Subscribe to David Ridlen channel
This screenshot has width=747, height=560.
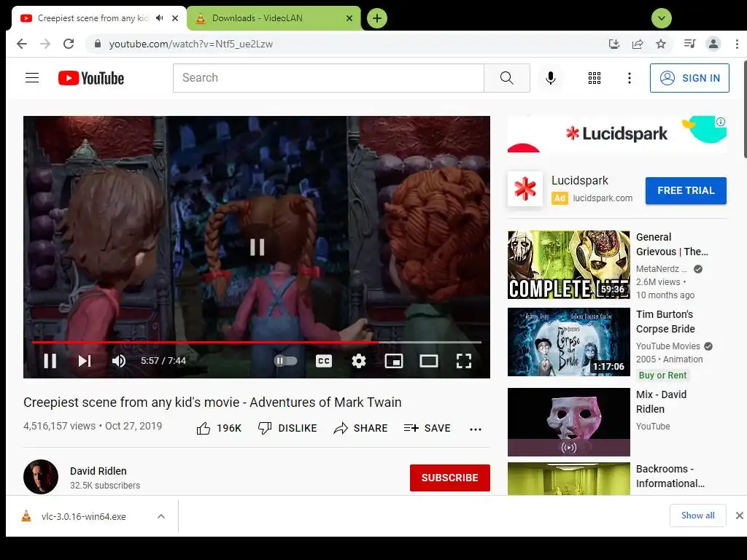[449, 478]
